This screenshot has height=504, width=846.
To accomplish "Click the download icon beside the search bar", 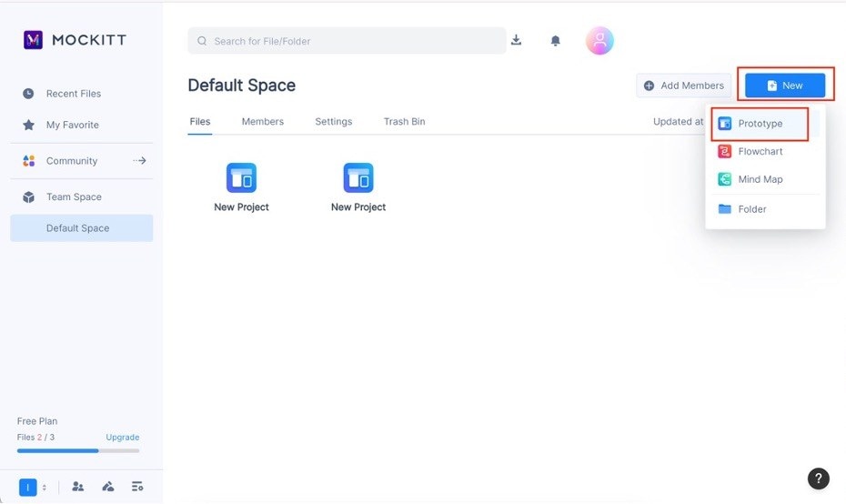I will [516, 40].
